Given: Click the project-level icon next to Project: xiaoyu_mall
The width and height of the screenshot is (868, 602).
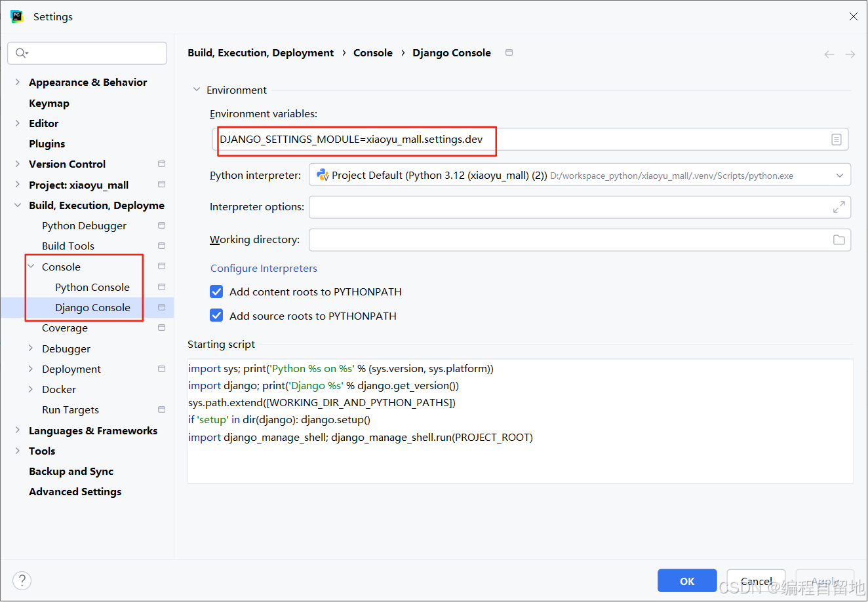Looking at the screenshot, I should point(162,185).
